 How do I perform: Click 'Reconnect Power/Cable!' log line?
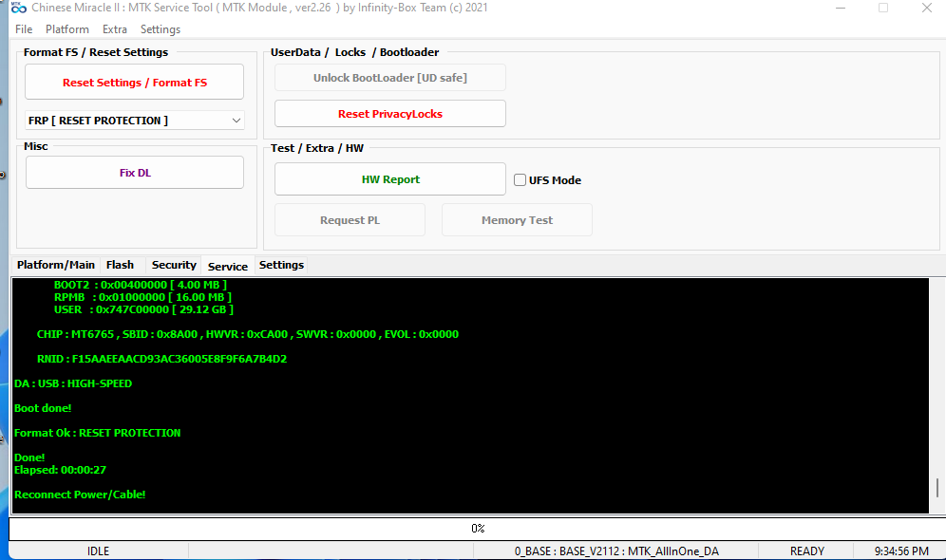pos(80,495)
